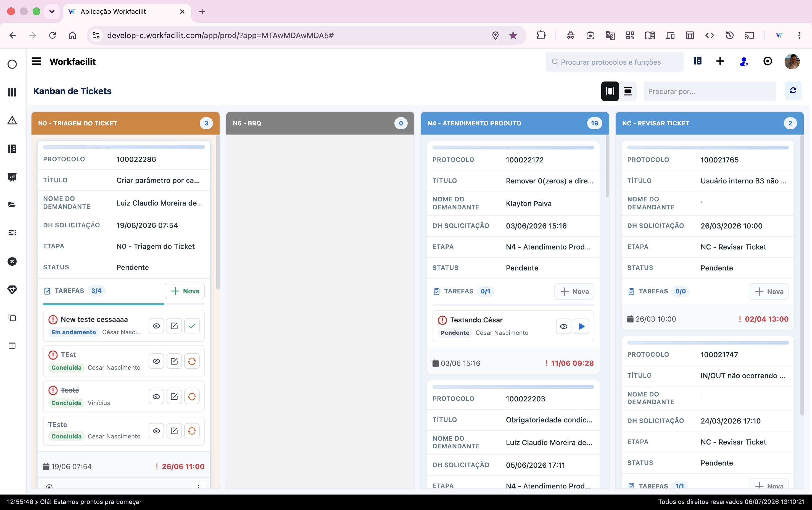Mark New teste cessaaaa task as complete

(192, 326)
